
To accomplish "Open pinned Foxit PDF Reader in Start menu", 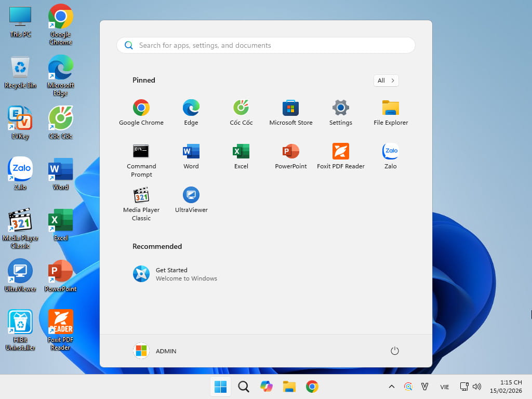I will pyautogui.click(x=341, y=156).
